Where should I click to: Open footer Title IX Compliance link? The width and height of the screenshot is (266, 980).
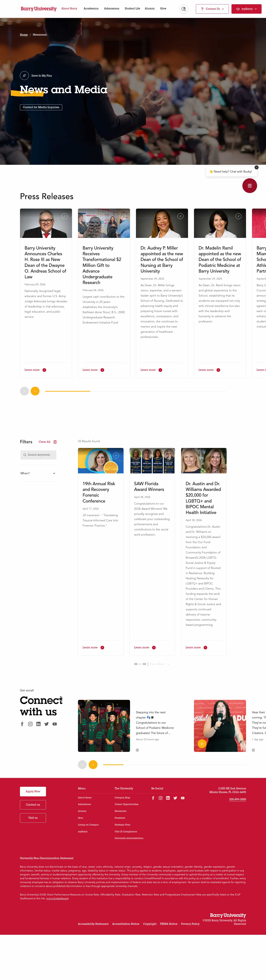pos(126,832)
